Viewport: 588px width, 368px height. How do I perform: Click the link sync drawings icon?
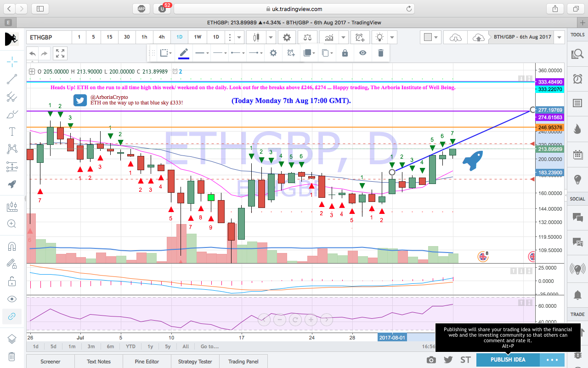12,316
